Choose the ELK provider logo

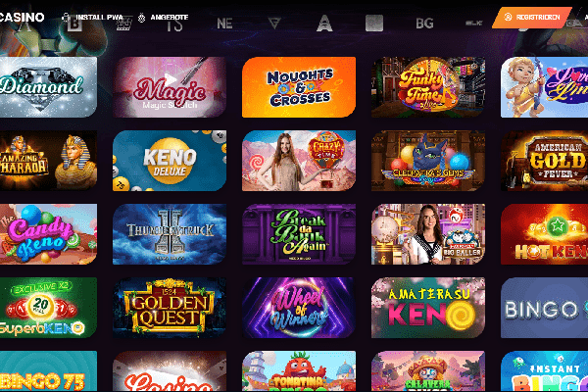474,24
